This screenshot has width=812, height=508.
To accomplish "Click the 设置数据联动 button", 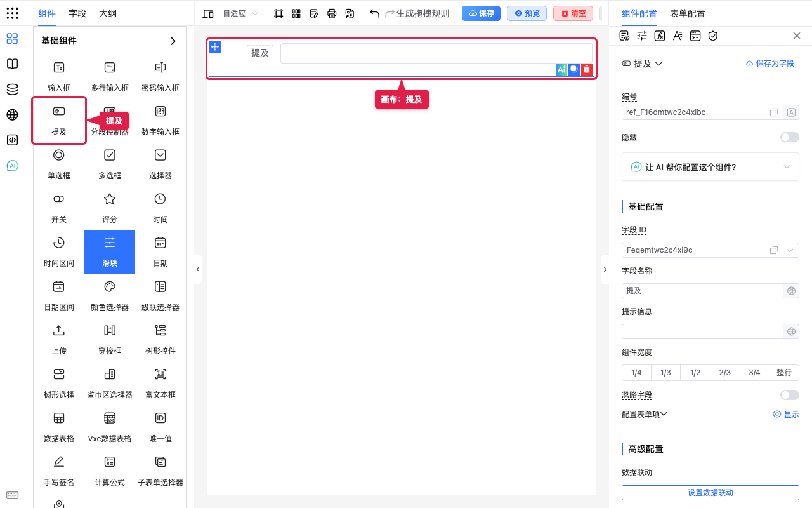I will [x=710, y=493].
